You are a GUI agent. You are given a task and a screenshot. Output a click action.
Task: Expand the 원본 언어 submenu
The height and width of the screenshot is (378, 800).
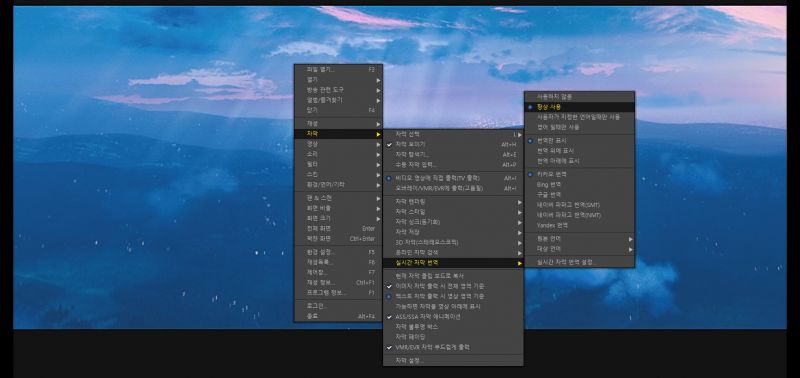tap(579, 239)
